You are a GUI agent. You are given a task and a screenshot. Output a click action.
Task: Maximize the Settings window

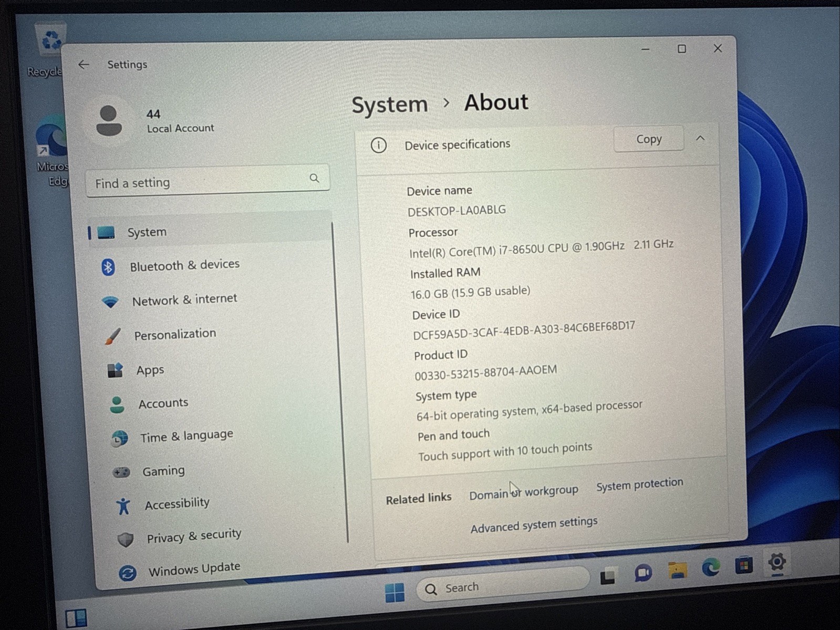pyautogui.click(x=682, y=49)
